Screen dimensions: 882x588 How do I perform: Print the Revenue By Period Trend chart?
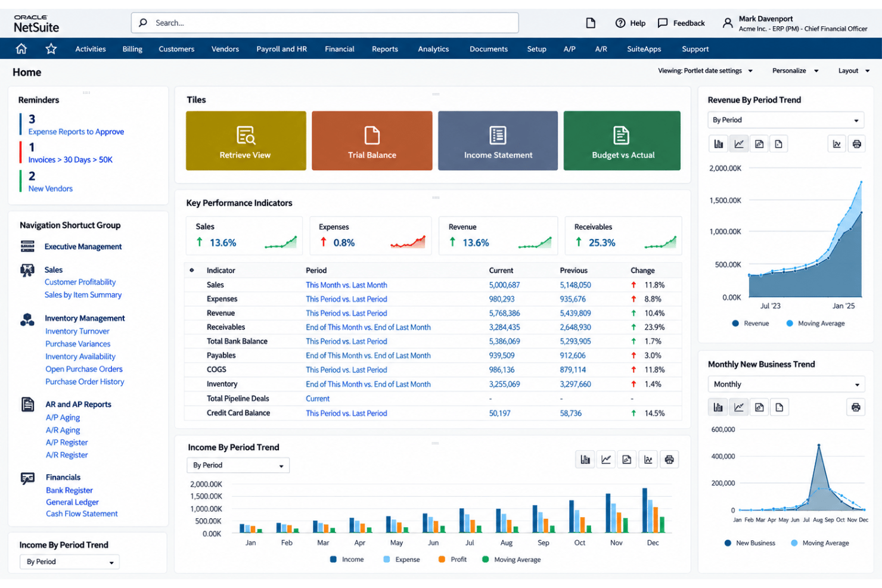(x=856, y=144)
